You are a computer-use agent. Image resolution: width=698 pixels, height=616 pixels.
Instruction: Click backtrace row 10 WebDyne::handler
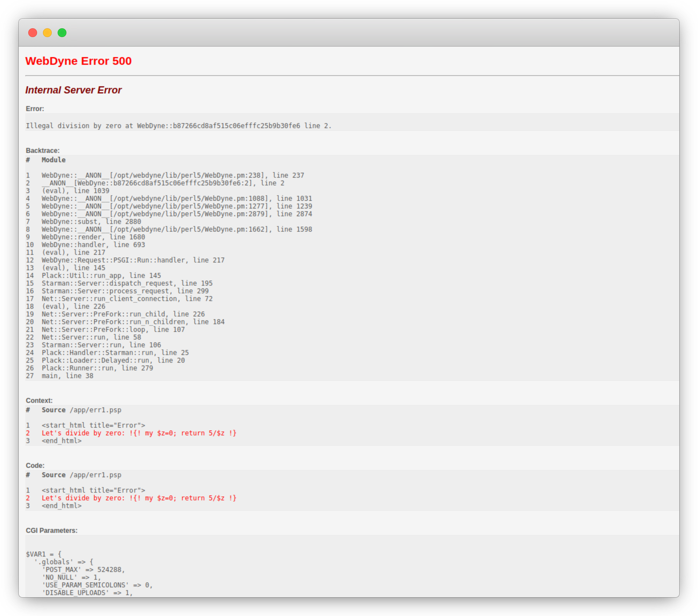coord(93,245)
